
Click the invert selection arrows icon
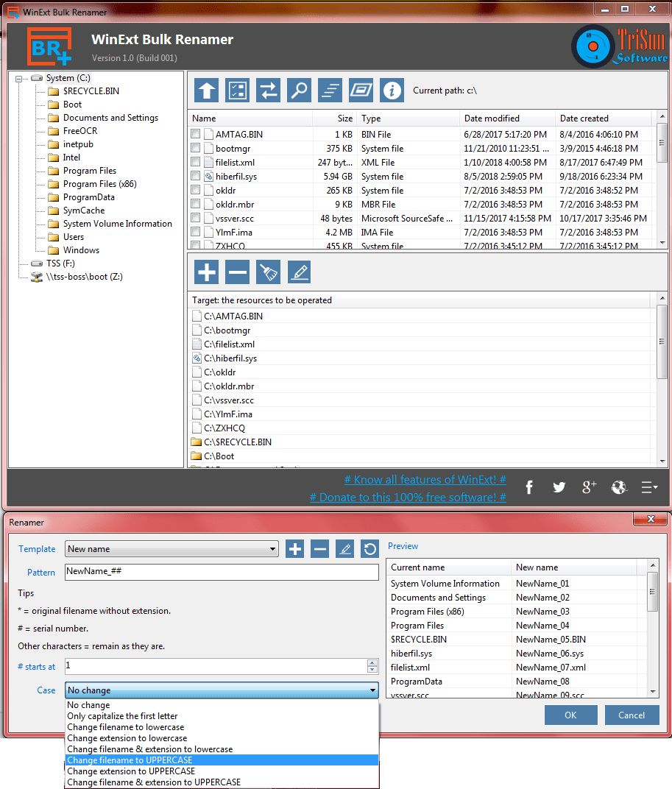[268, 90]
